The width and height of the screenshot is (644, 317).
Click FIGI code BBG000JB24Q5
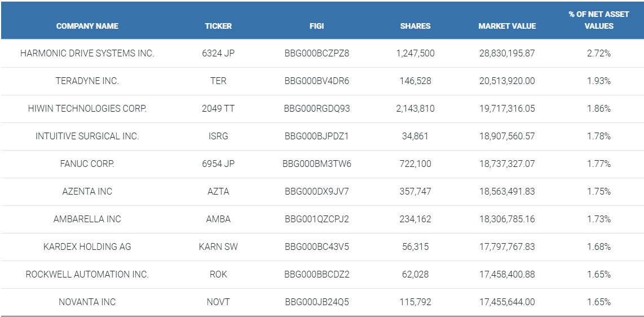coord(317,302)
